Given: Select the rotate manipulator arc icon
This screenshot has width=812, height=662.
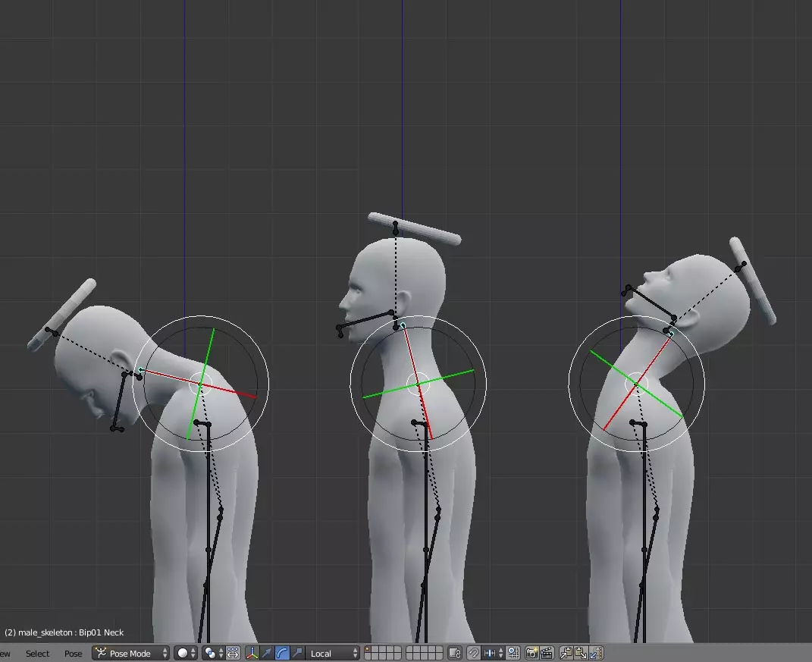Looking at the screenshot, I should click(282, 653).
